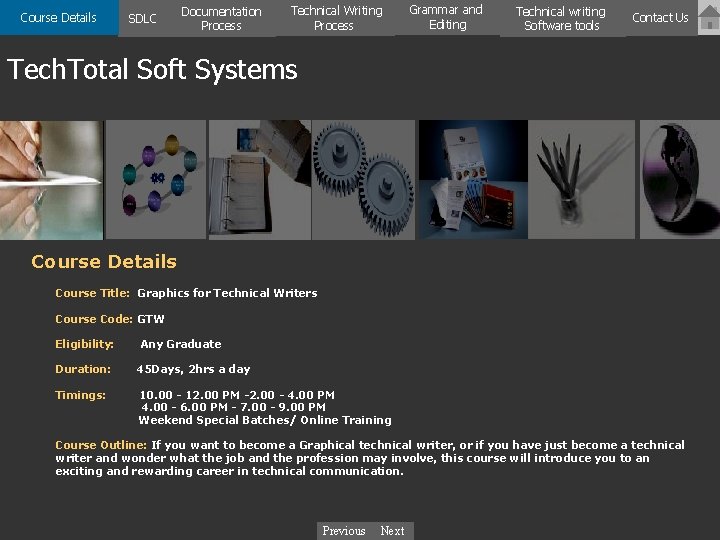Switch to the SDLC tab
The image size is (720, 540).
pyautogui.click(x=142, y=18)
